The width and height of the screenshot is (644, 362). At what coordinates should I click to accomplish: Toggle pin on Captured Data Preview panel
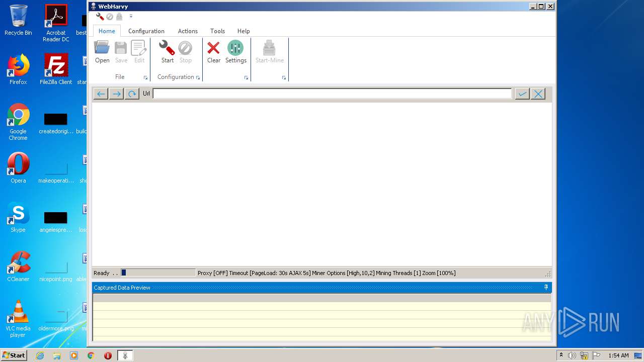pyautogui.click(x=546, y=287)
